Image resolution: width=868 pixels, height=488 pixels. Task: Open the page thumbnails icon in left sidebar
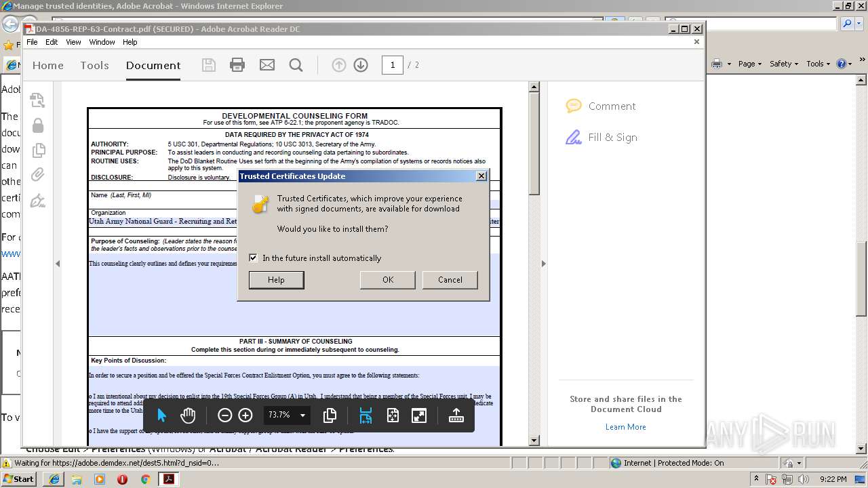click(38, 150)
